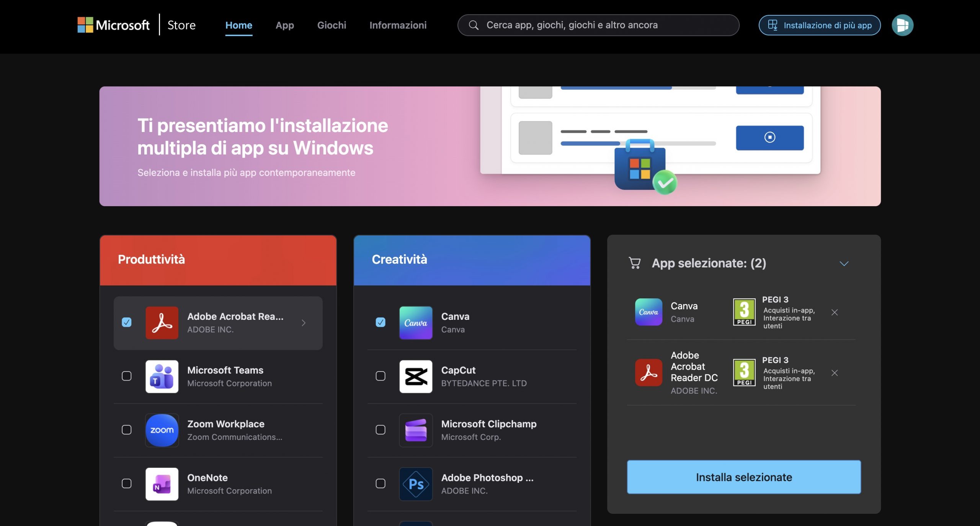Uncheck the Adobe Acrobat Reader checkbox

pos(127,322)
